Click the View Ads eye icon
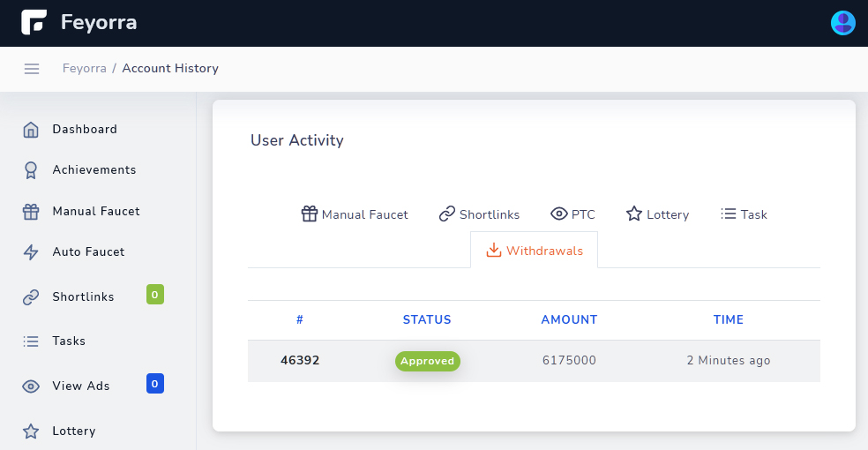Screen dimensions: 868x450 click(31, 386)
